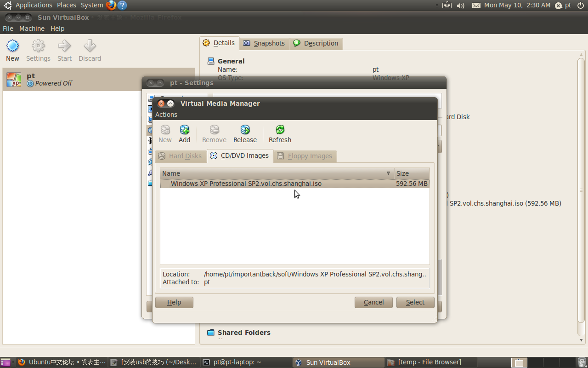Viewport: 588px width, 368px height.
Task: Click the Add disk image icon
Action: click(185, 130)
